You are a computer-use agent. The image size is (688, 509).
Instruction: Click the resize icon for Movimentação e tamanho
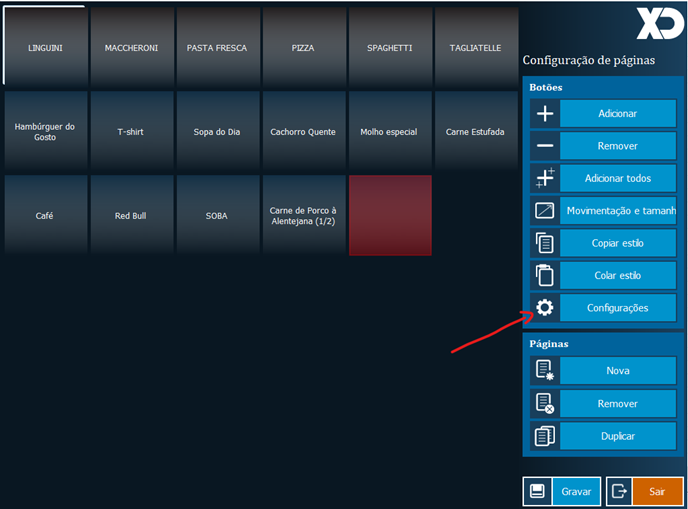pyautogui.click(x=545, y=211)
